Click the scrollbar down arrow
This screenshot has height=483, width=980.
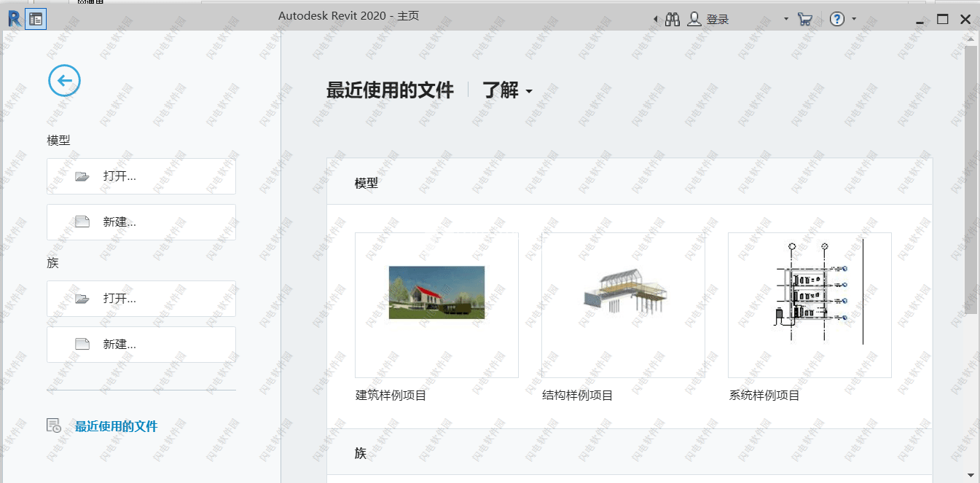(971, 474)
